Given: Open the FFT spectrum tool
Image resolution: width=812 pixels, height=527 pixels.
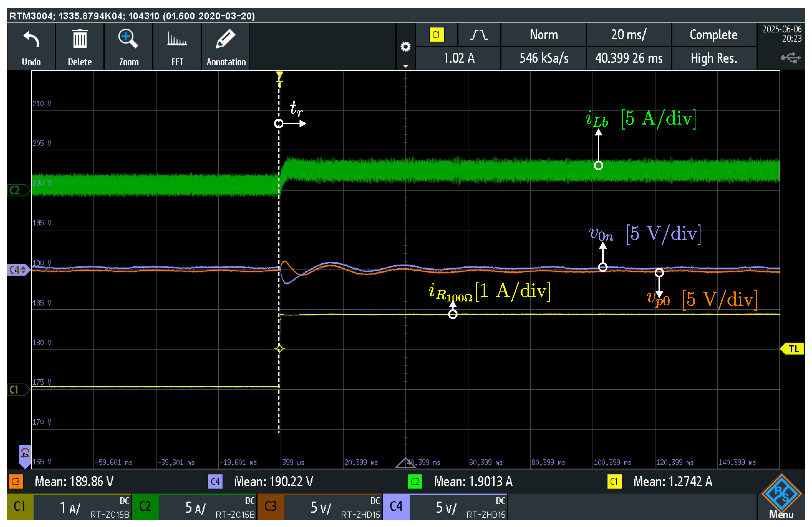Looking at the screenshot, I should point(177,39).
